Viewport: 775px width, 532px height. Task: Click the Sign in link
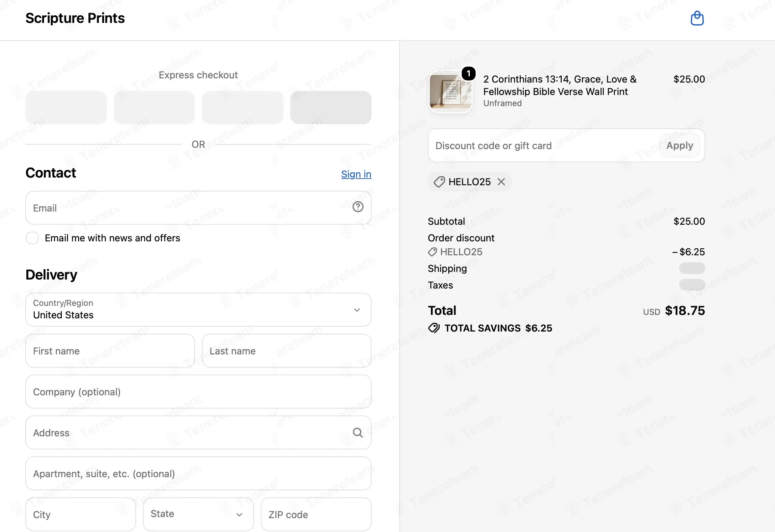pyautogui.click(x=356, y=174)
